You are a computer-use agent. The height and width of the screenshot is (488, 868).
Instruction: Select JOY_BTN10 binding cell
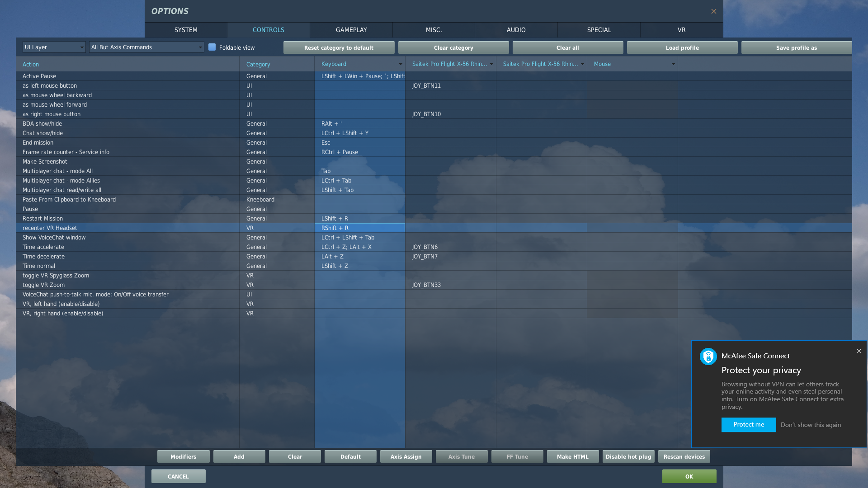pos(451,114)
